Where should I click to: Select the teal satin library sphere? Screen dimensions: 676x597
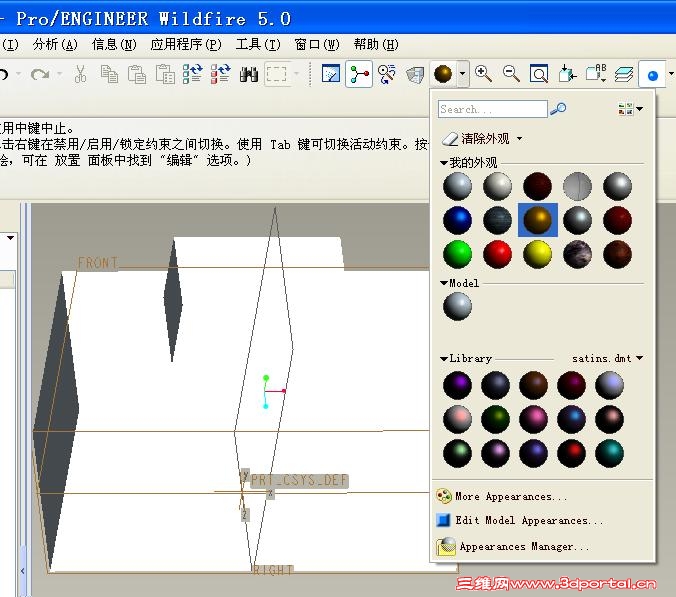[610, 453]
